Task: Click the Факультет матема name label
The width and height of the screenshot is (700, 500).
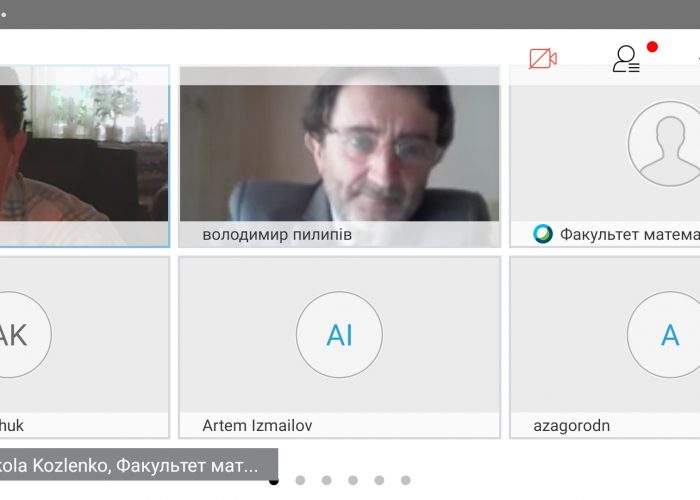Action: 629,234
